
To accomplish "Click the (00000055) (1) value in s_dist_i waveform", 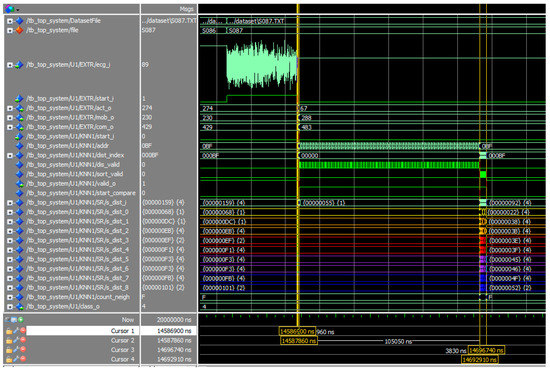I will click(x=323, y=203).
